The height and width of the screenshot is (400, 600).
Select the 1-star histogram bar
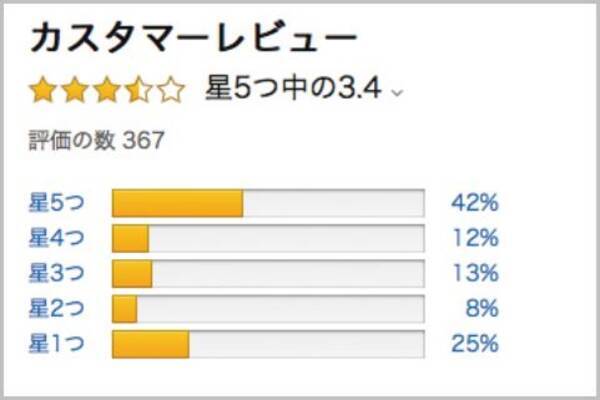[x=268, y=344]
